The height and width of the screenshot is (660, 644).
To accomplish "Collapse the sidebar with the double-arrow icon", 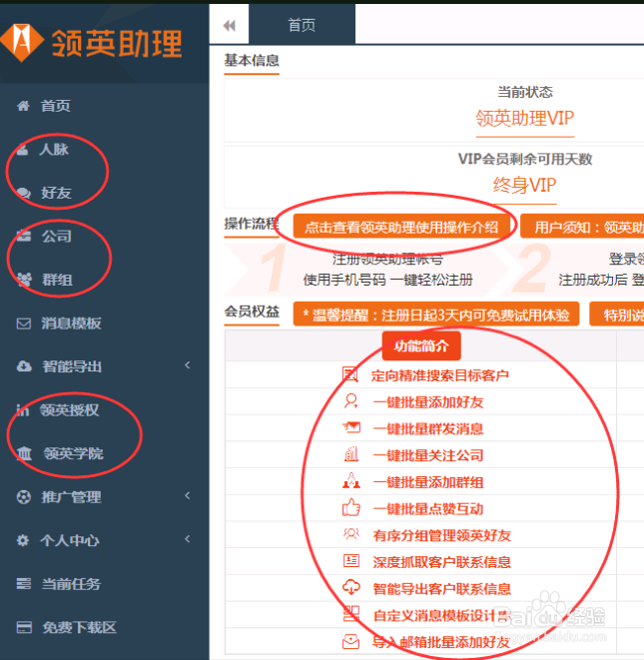I will coord(229,26).
